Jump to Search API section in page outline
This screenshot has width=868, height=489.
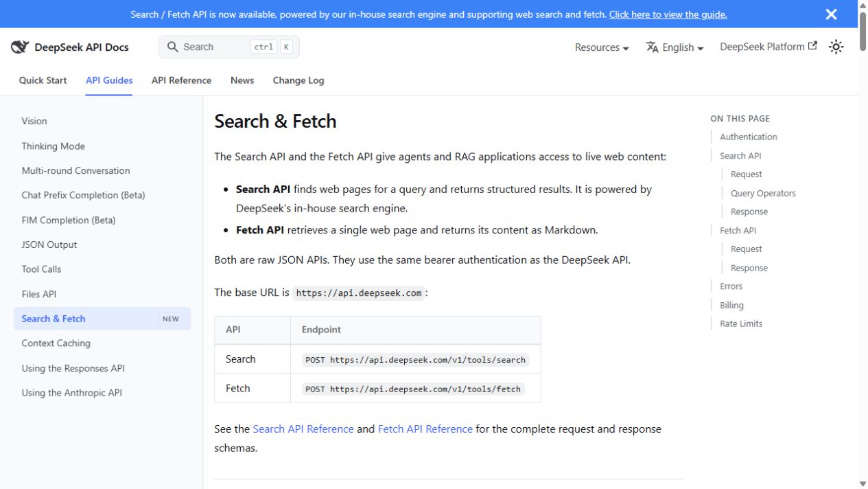[x=740, y=156]
